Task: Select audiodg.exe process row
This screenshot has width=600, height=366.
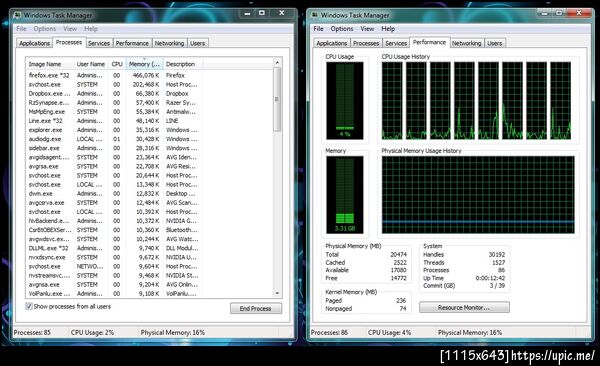Action: 114,139
